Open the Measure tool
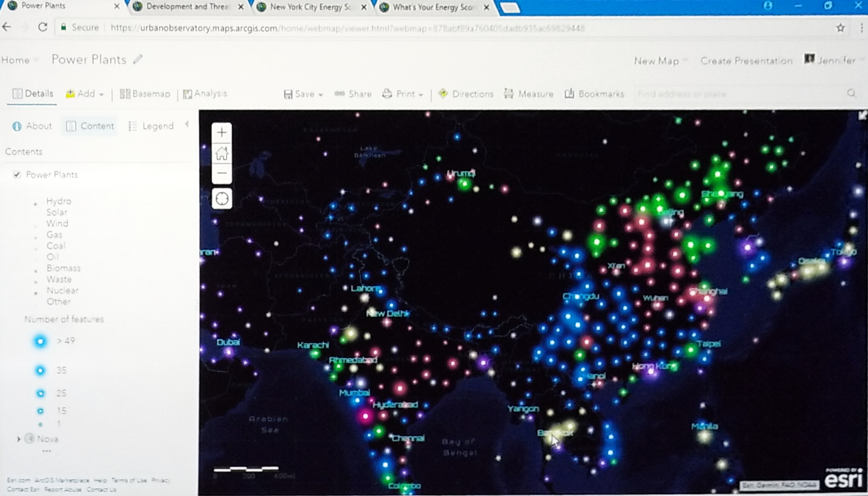Viewport: 868px width, 496px height. pos(529,94)
